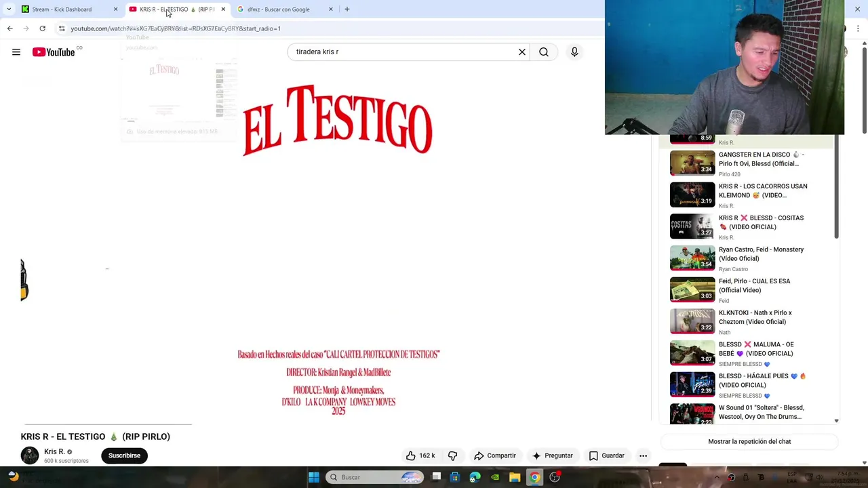Share the video via Compartir
Viewport: 868px width, 488px height.
[x=495, y=455]
